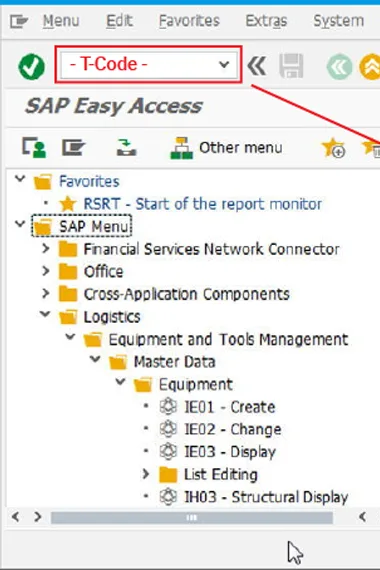Expand the Financial Services Network Connector folder

click(x=46, y=249)
